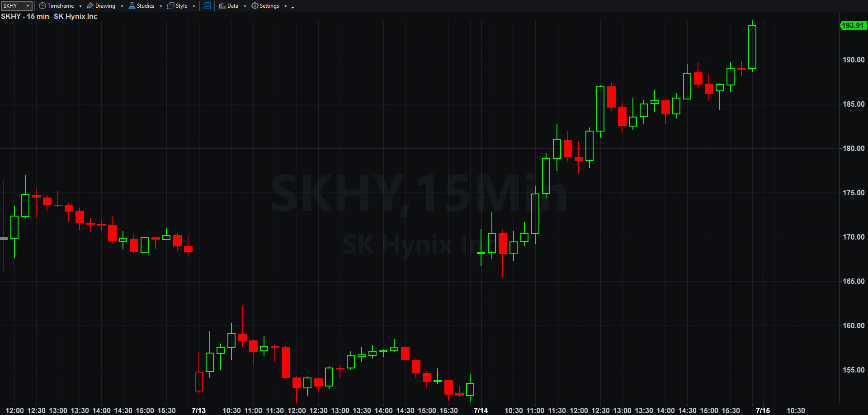Click the 7/15 date label on time axis
The height and width of the screenshot is (415, 868).
pyautogui.click(x=763, y=410)
